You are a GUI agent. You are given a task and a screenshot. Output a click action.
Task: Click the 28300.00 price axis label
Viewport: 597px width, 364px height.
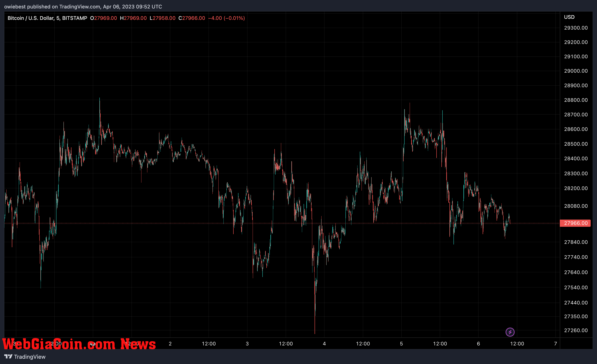tap(576, 173)
